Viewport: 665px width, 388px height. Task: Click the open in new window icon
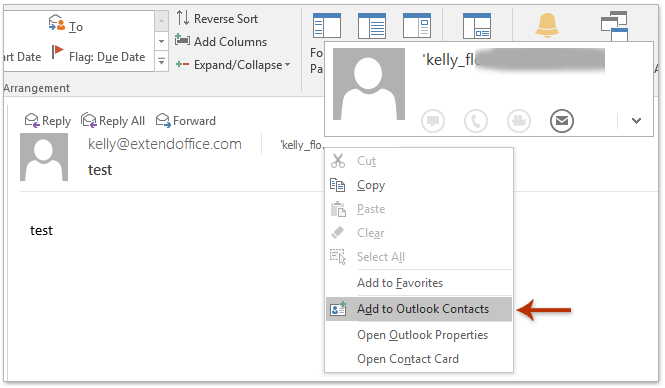(x=614, y=25)
